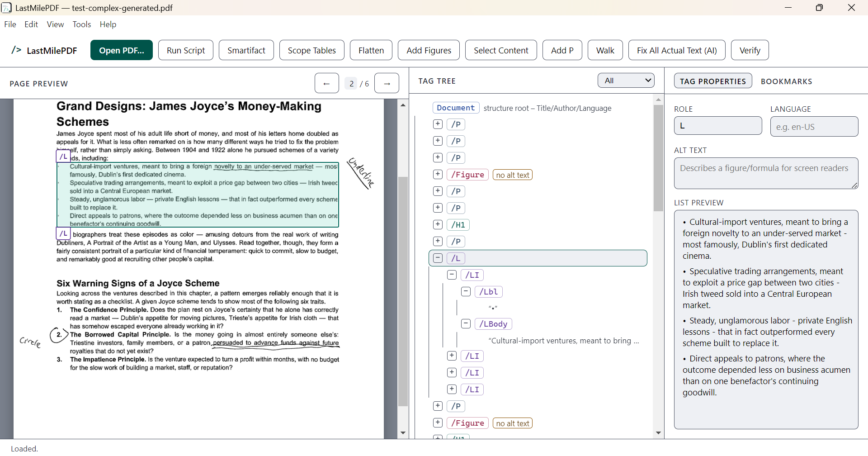Switch to the Tag Properties tab

[713, 81]
